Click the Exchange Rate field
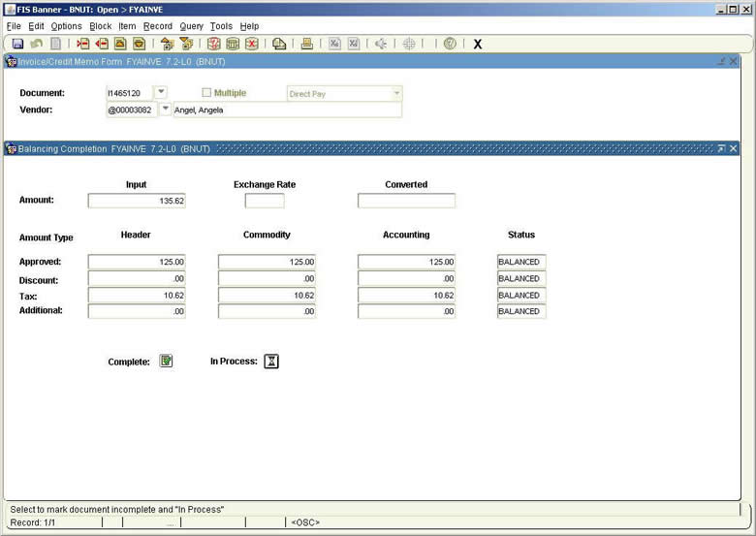This screenshot has height=536, width=756. point(265,201)
